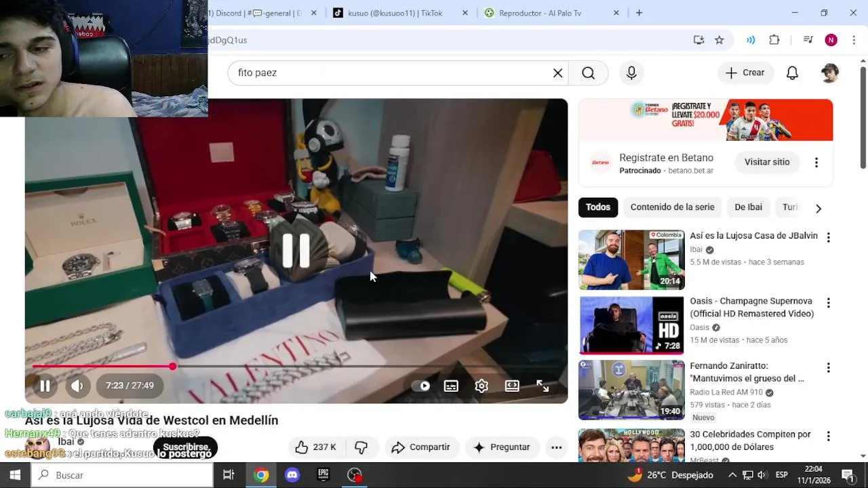Open Epic Games from the taskbar
The width and height of the screenshot is (868, 488).
pos(323,475)
